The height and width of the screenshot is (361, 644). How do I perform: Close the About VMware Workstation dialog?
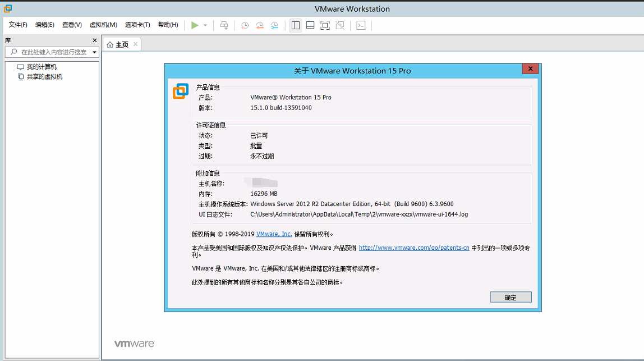coord(530,68)
